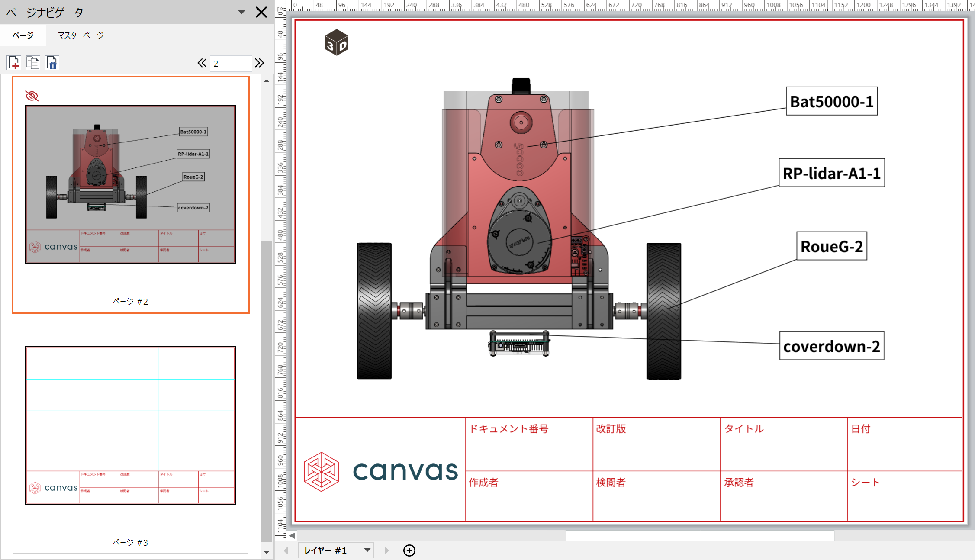This screenshot has height=560, width=975.
Task: Click the ドキュメント番号 title block cell
Action: pos(529,444)
